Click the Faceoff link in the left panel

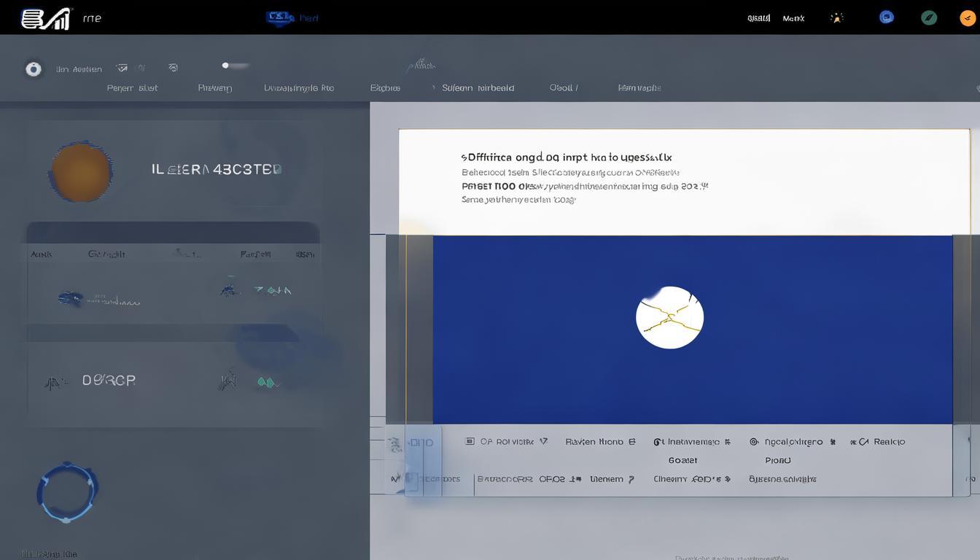coord(257,253)
